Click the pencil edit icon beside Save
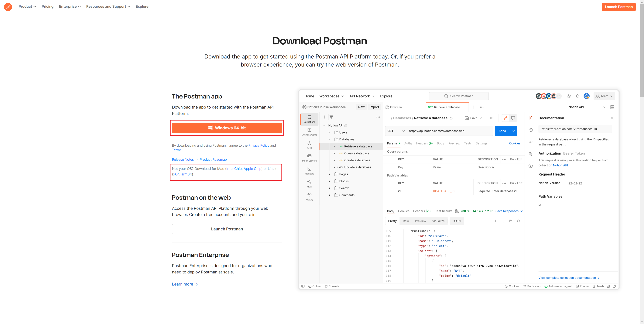 click(506, 118)
